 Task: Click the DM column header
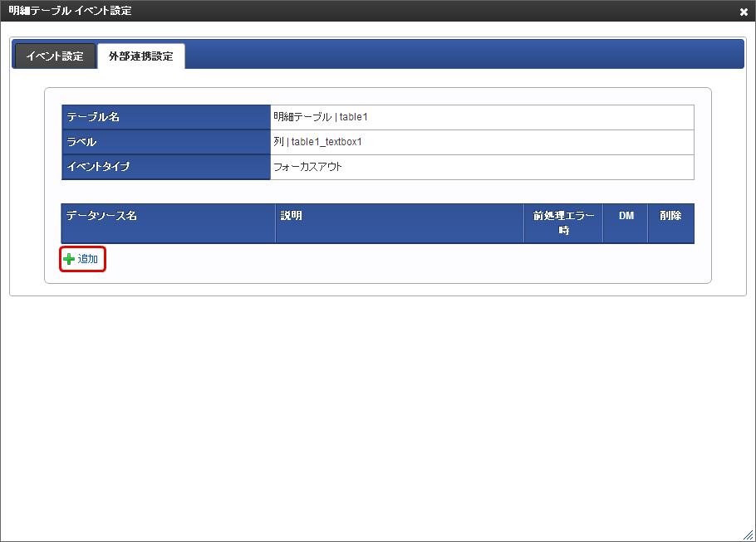click(x=626, y=223)
